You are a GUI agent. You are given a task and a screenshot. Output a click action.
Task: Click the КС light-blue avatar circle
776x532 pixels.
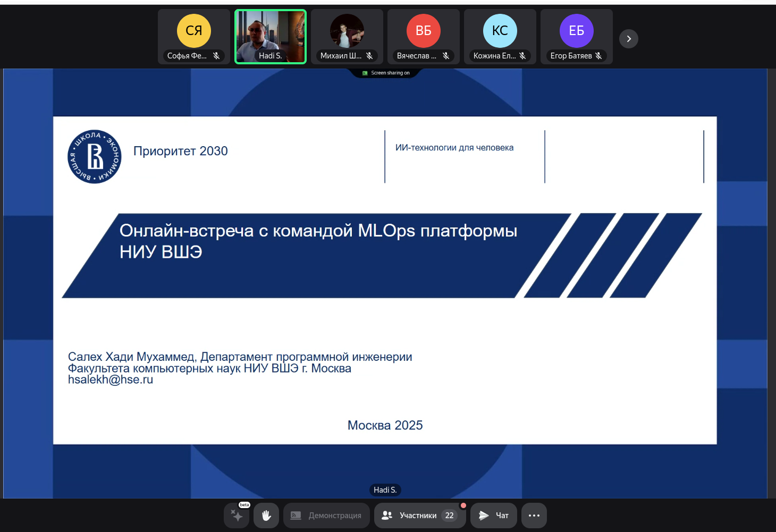(500, 31)
